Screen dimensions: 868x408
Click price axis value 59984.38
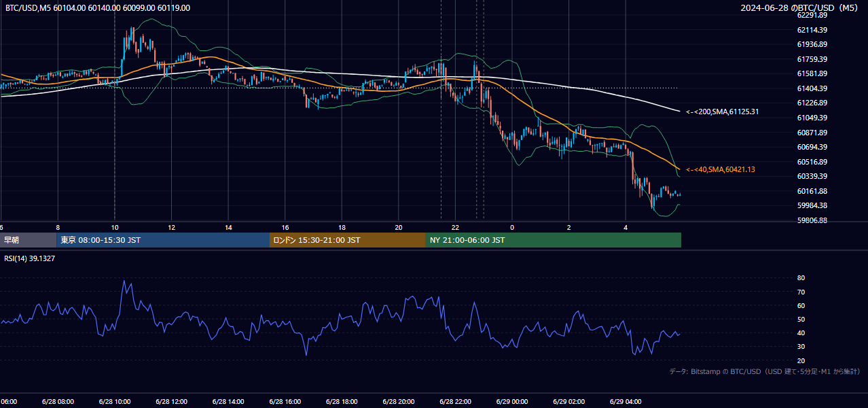point(812,205)
